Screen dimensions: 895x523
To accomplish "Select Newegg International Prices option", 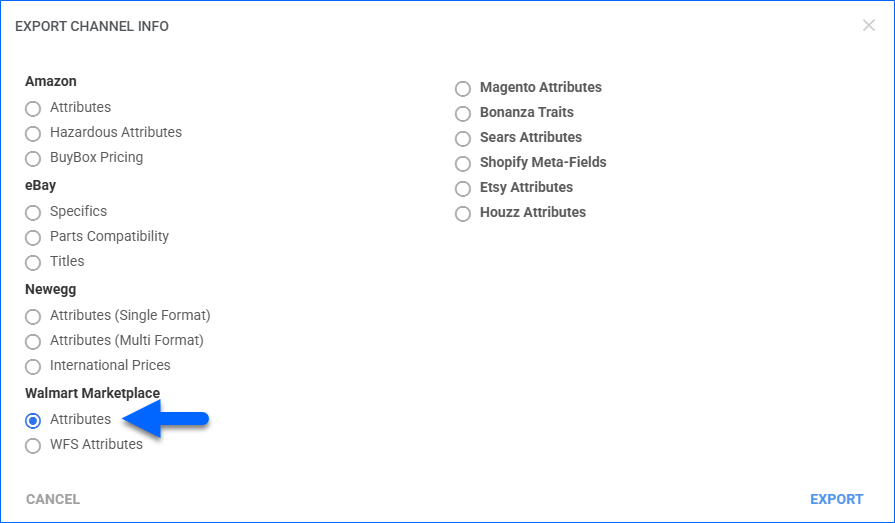I will pos(33,366).
